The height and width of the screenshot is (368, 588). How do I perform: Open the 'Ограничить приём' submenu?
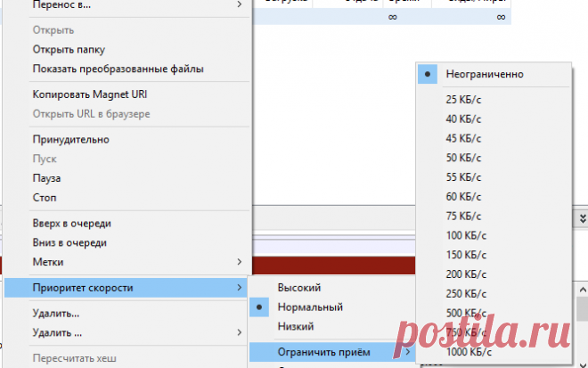[x=332, y=352]
